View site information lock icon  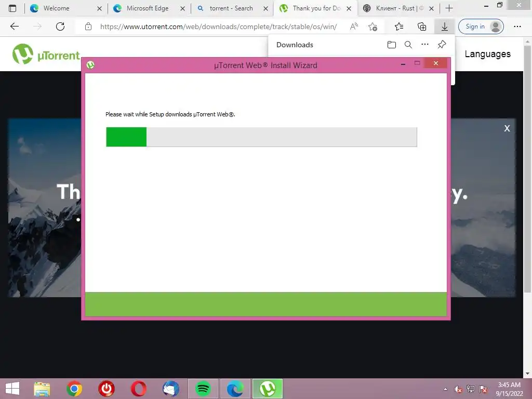(x=88, y=26)
